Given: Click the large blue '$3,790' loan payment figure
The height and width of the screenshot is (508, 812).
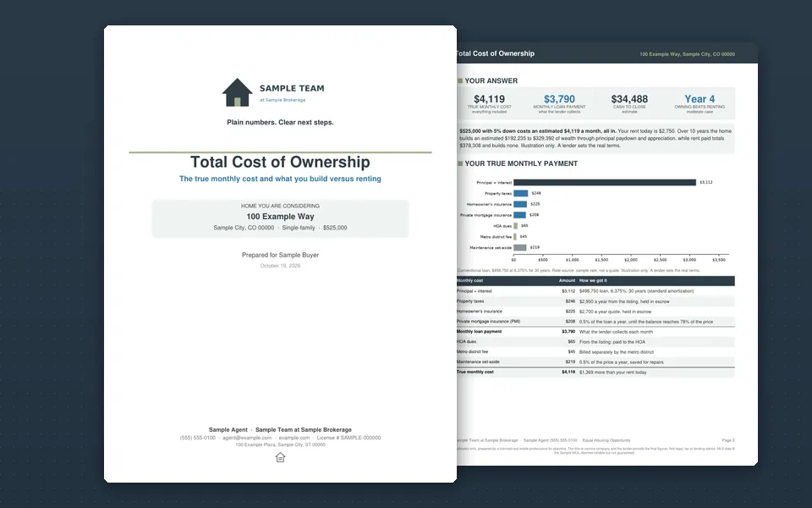Looking at the screenshot, I should tap(559, 99).
